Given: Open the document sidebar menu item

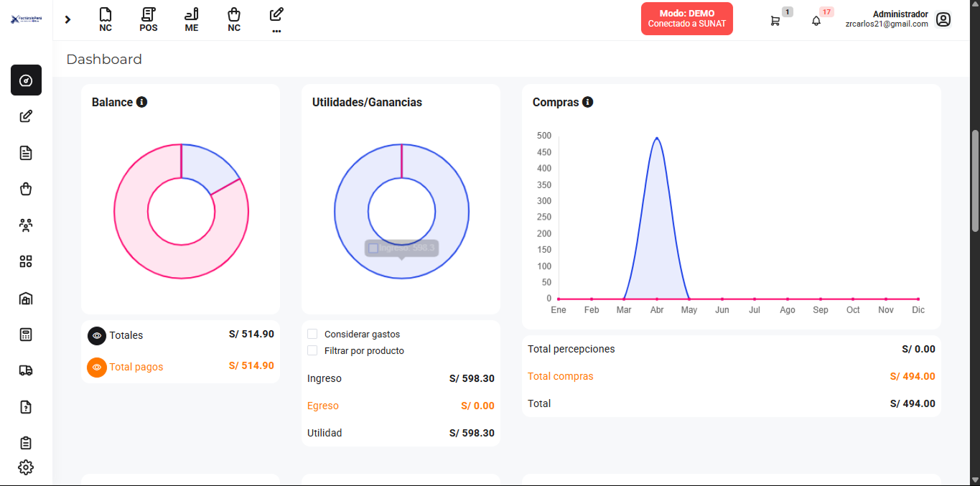Looking at the screenshot, I should [26, 153].
